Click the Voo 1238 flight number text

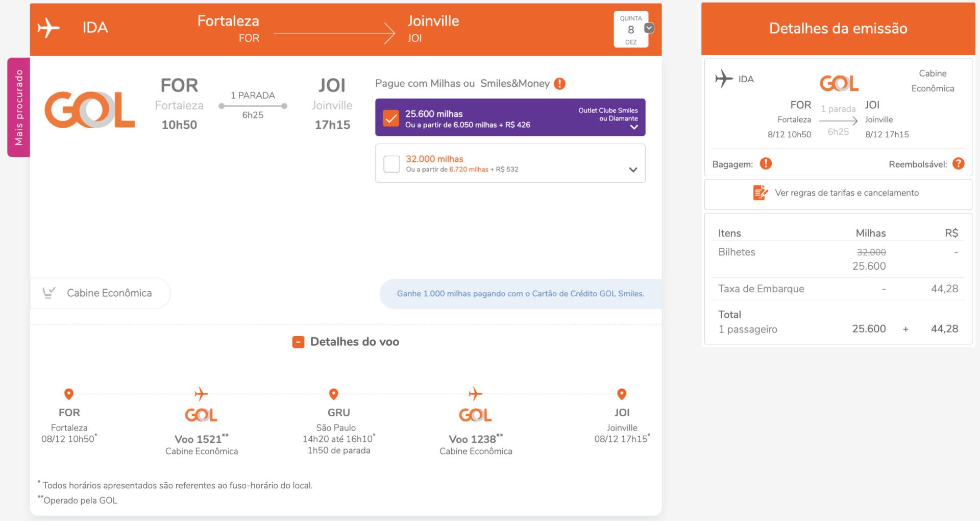pyautogui.click(x=475, y=439)
